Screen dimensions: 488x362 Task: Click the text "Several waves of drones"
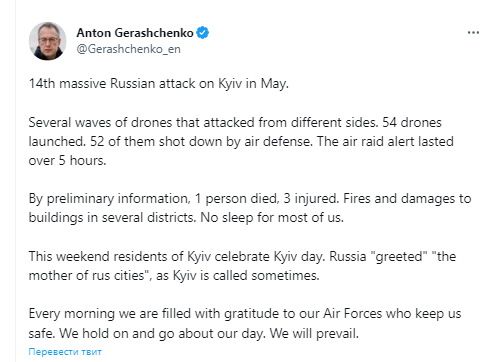pos(101,122)
